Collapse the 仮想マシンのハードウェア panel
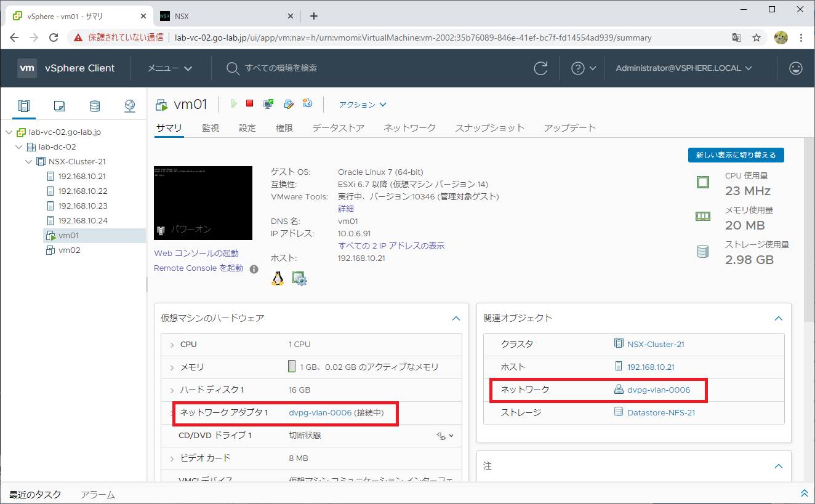The height and width of the screenshot is (504, 815). click(456, 319)
